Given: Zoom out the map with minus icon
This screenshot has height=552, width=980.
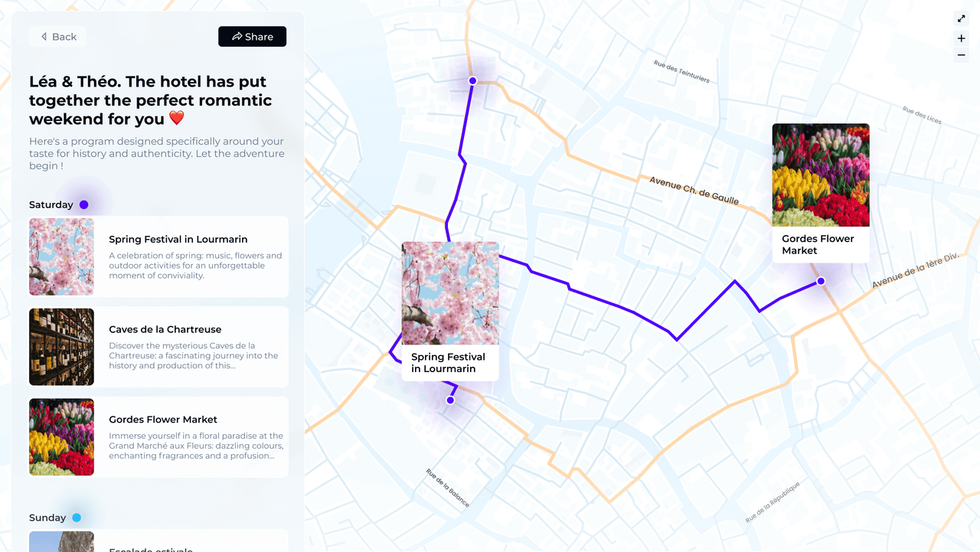Looking at the screenshot, I should (x=961, y=55).
